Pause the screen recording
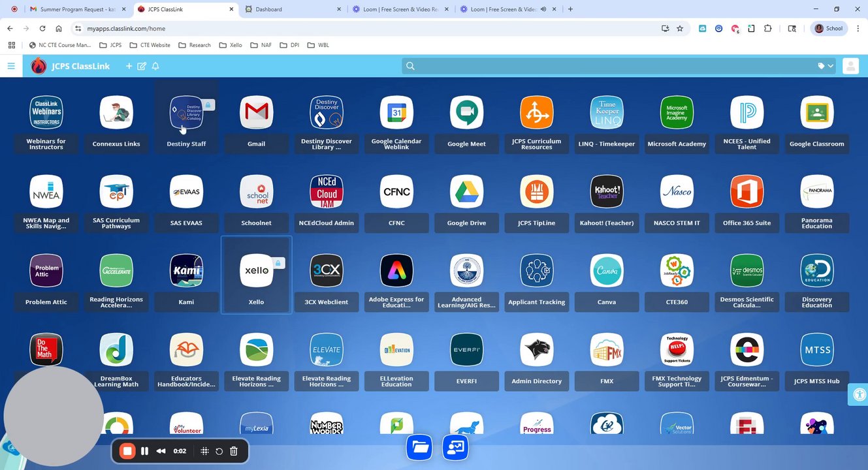 tap(144, 451)
